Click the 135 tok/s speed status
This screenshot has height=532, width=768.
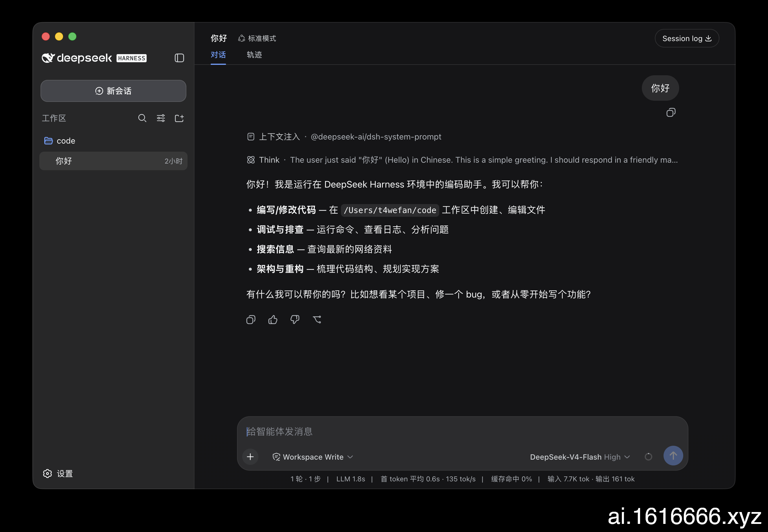(461, 479)
